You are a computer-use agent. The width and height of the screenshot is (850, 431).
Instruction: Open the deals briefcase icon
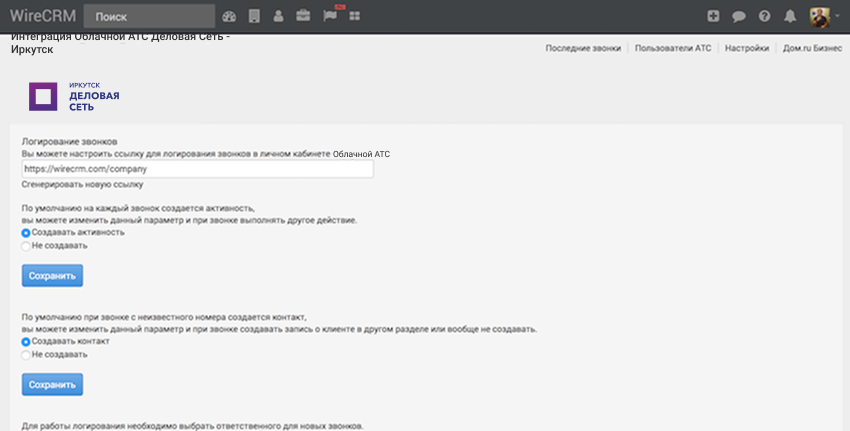(303, 16)
